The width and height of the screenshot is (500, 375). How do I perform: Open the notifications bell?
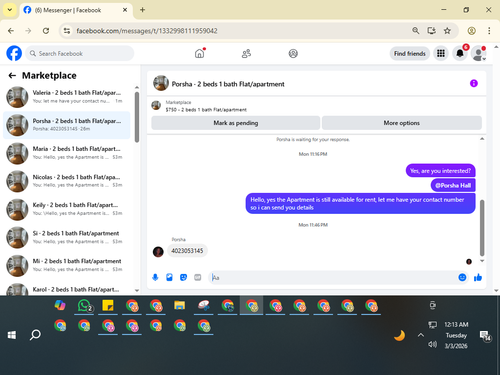[x=460, y=53]
